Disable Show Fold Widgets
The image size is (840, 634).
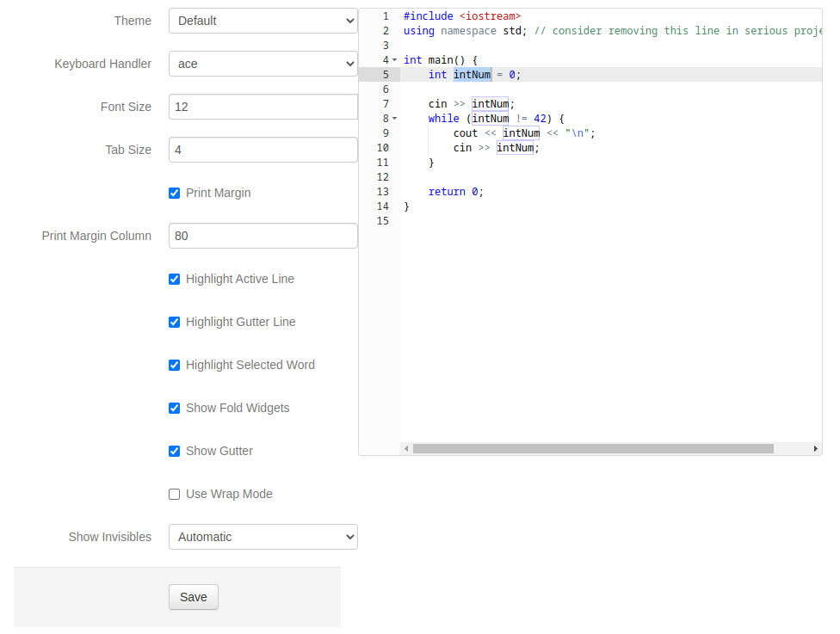[174, 408]
